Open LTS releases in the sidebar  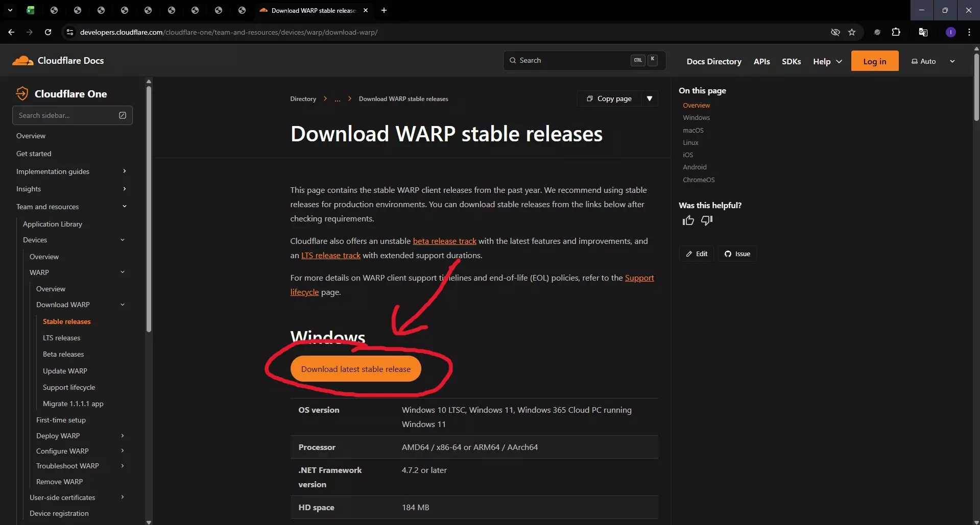click(x=62, y=338)
